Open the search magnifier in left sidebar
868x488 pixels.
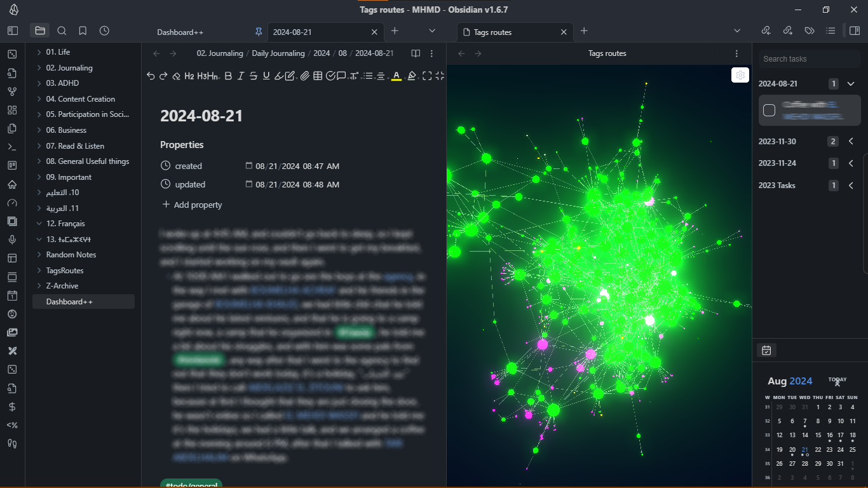click(x=62, y=30)
